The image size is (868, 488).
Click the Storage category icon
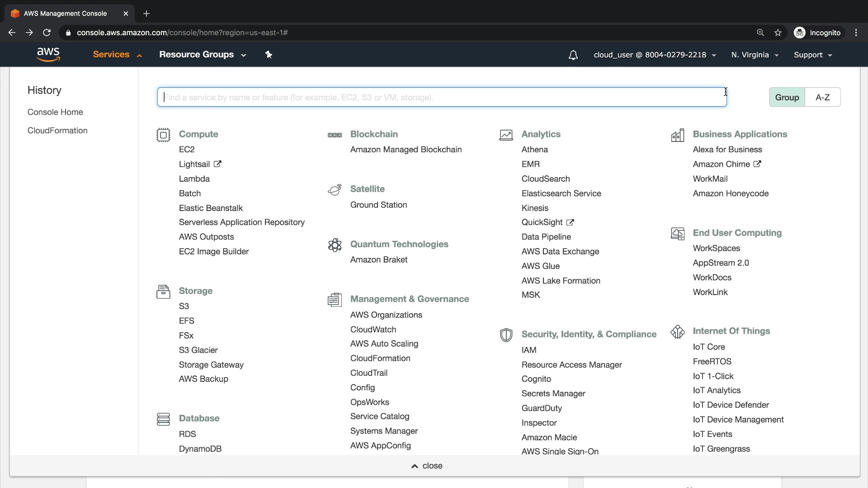point(163,292)
